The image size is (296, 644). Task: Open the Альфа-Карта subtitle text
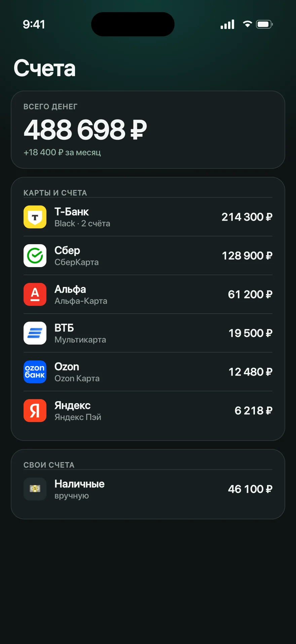tap(81, 301)
